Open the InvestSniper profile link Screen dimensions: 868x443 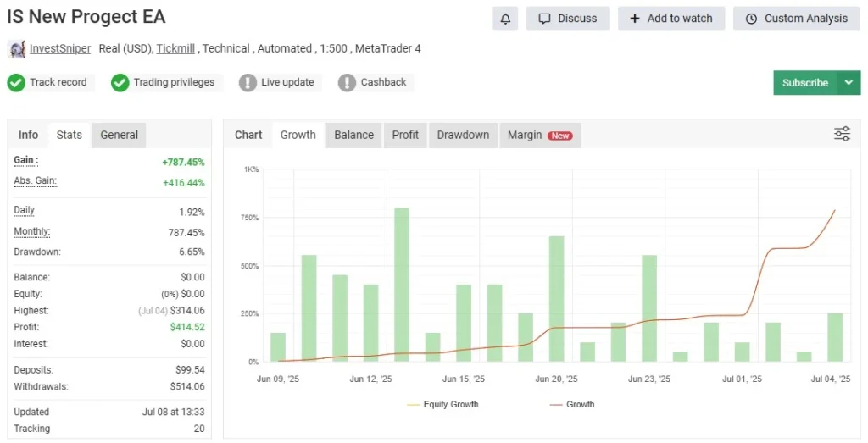click(x=60, y=49)
